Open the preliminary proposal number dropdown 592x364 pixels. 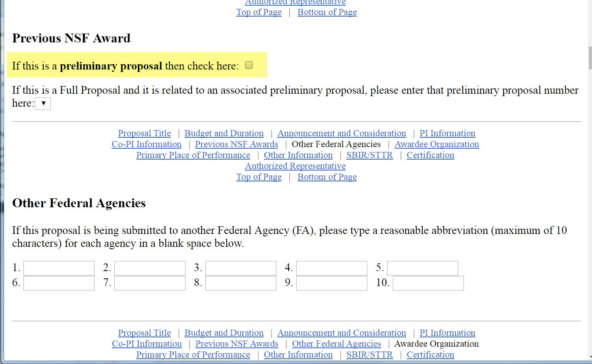(x=43, y=103)
